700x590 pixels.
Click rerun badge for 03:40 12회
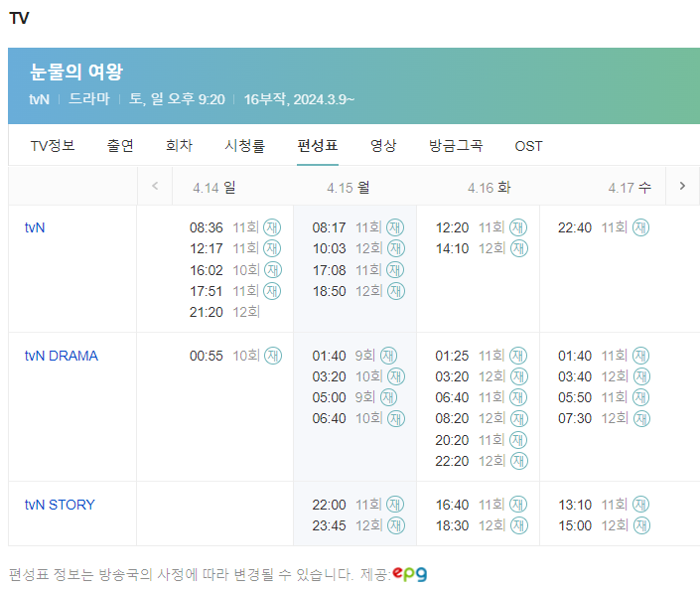coord(641,376)
